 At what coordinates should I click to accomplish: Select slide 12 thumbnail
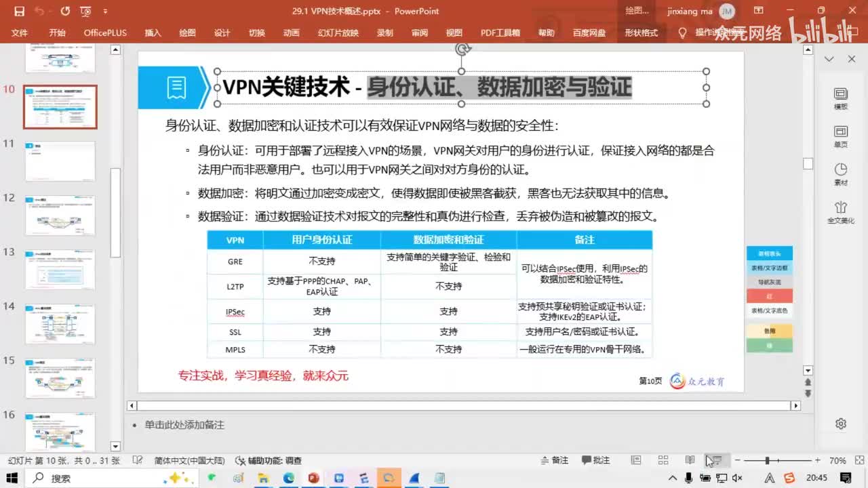click(x=60, y=215)
